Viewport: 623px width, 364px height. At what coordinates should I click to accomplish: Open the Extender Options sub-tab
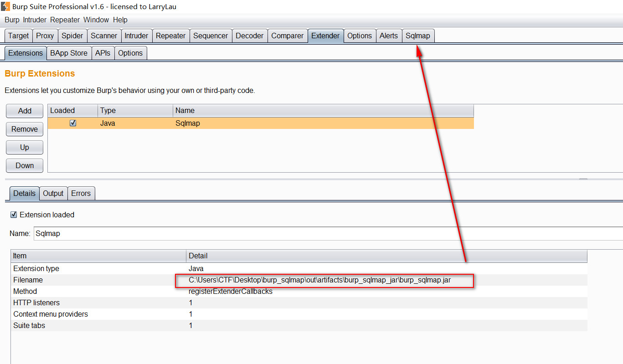point(130,53)
